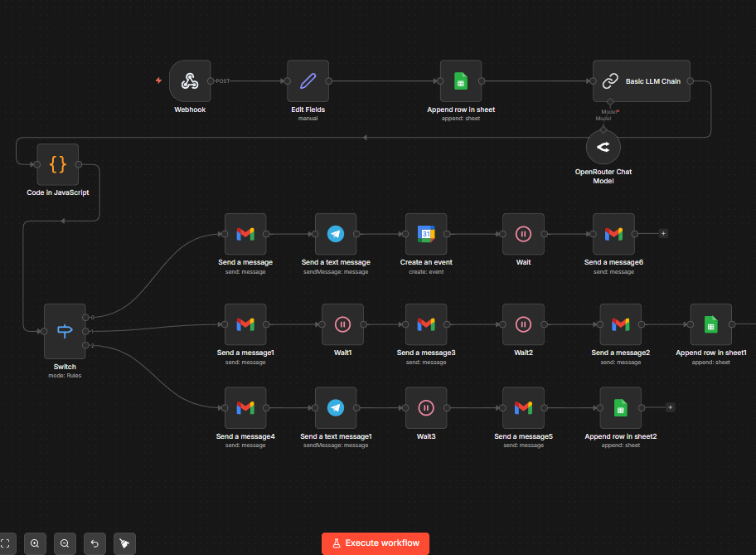Select the Webhook trigger node
This screenshot has height=555, width=756.
[190, 81]
